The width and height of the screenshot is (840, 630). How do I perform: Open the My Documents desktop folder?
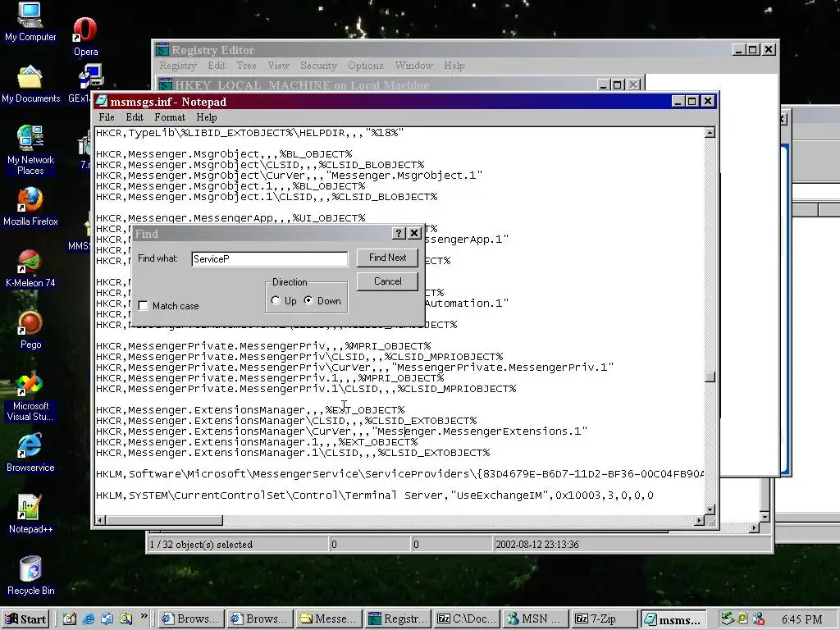click(30, 84)
